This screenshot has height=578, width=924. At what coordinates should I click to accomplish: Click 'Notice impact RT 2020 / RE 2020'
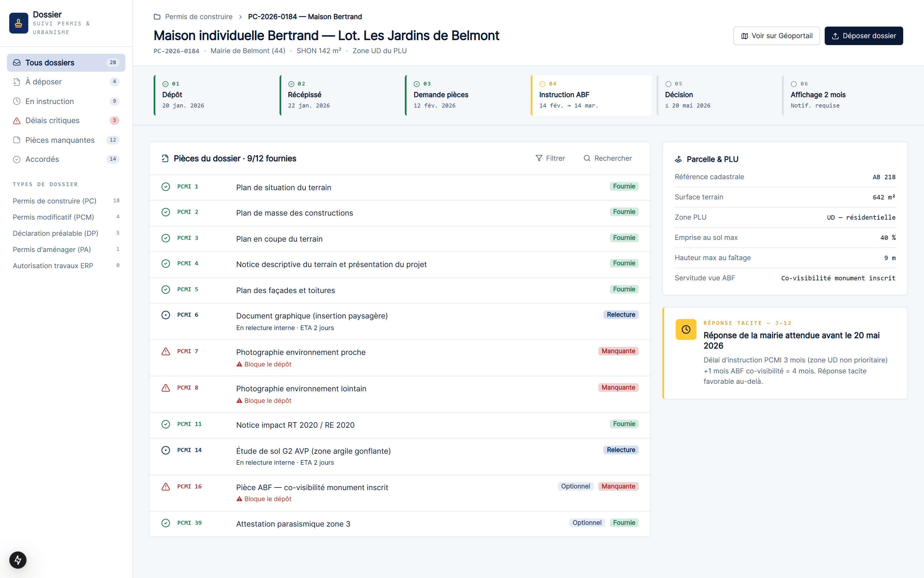pyautogui.click(x=295, y=425)
